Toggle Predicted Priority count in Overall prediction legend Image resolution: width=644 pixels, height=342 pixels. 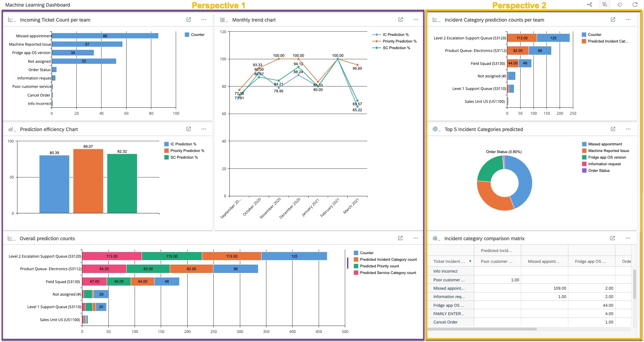[376, 266]
